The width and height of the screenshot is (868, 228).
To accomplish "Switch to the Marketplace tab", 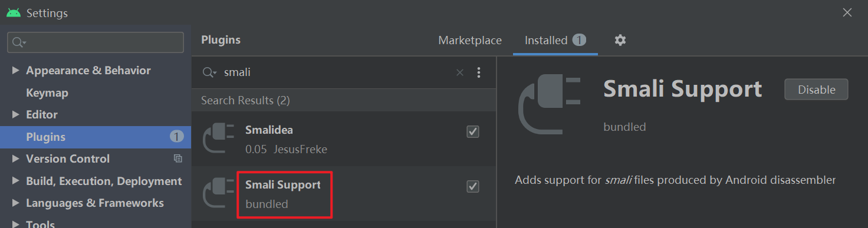I will coord(470,40).
